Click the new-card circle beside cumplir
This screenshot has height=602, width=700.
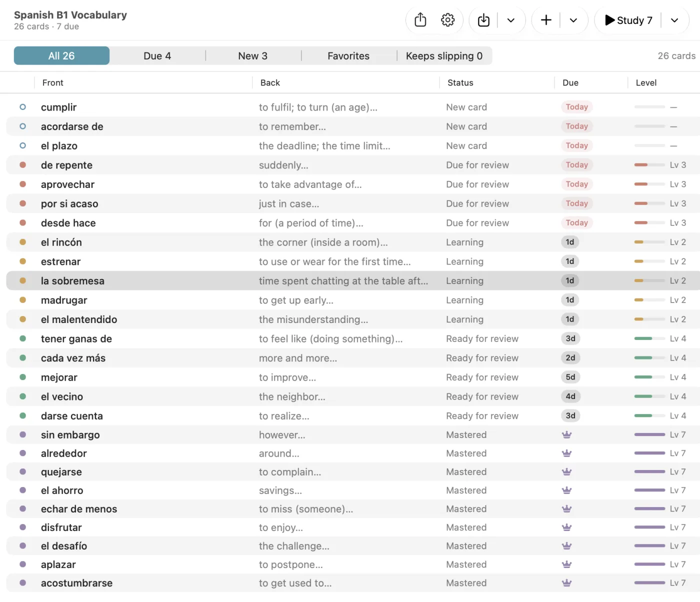tap(22, 107)
